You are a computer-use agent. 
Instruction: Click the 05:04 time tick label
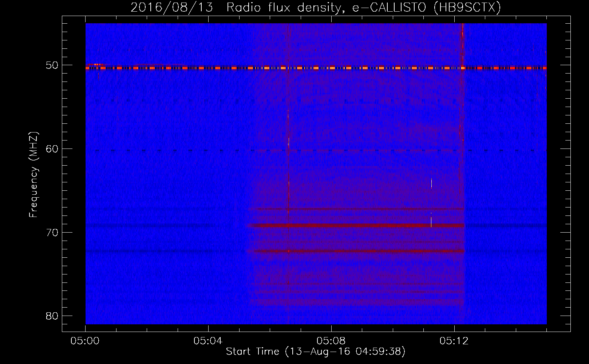point(208,341)
